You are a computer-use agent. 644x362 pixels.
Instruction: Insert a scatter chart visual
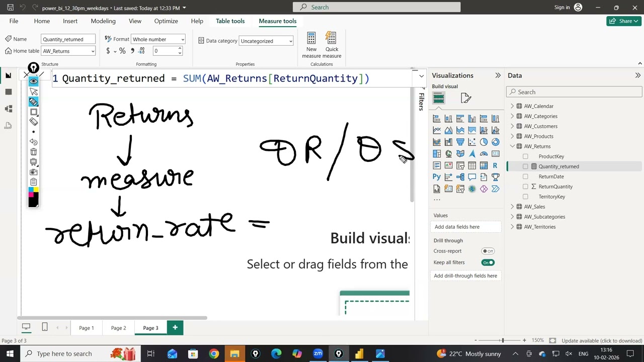[472, 142]
